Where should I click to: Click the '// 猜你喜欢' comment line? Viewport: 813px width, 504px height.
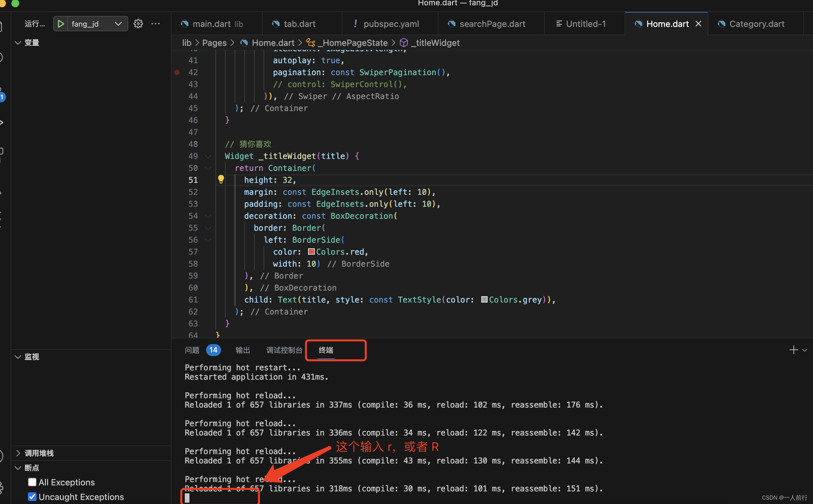click(248, 144)
